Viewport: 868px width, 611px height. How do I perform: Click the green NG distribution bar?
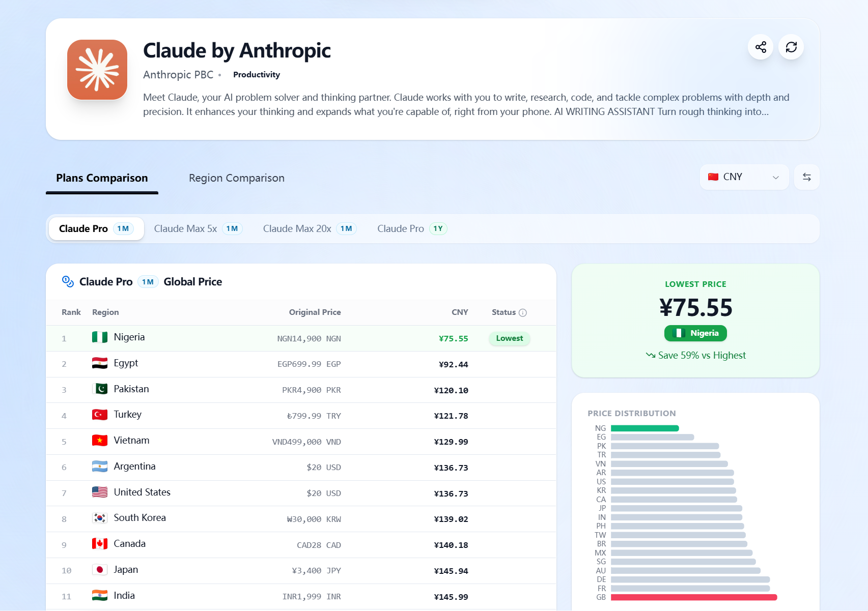[x=645, y=428]
